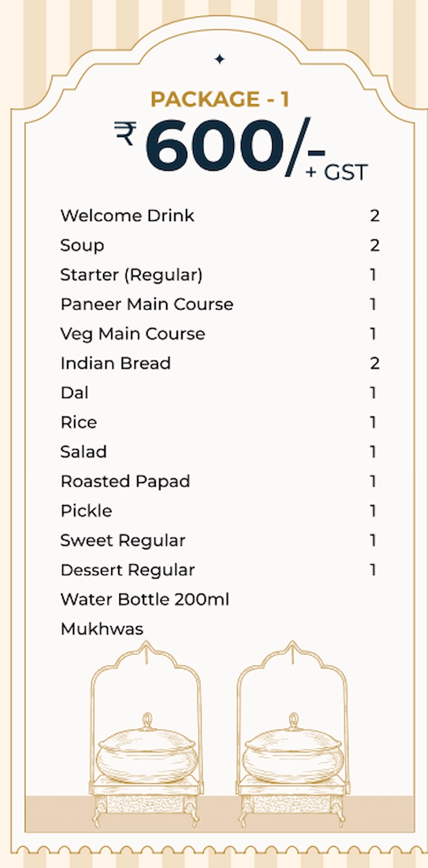The image size is (428, 868).
Task: Click the 600/- price text
Action: pyautogui.click(x=235, y=146)
